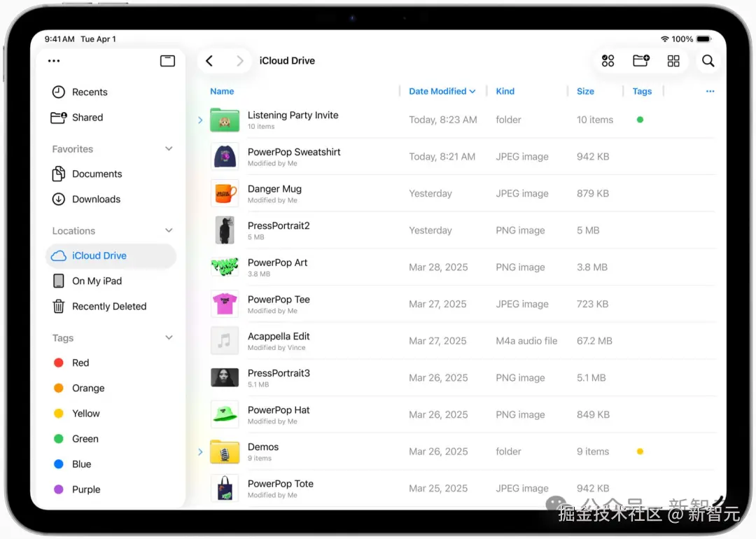Screen dimensions: 756x539
Task: Collapse the Locations section
Action: [169, 230]
